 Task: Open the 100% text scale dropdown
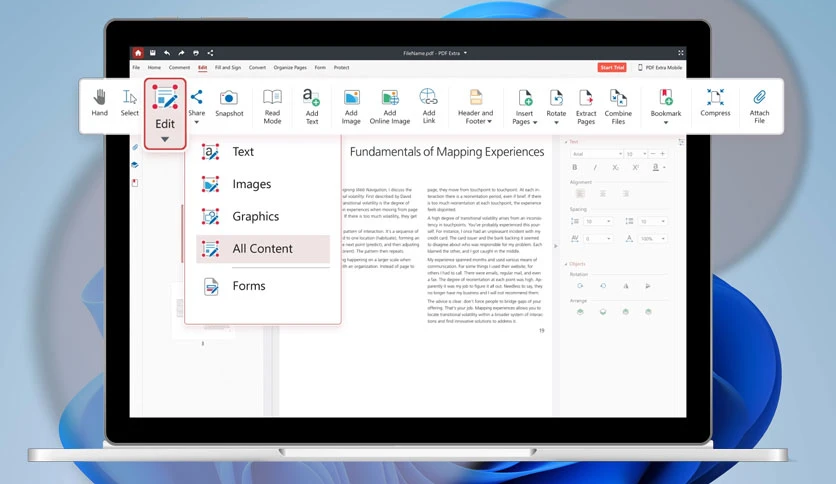coord(653,239)
